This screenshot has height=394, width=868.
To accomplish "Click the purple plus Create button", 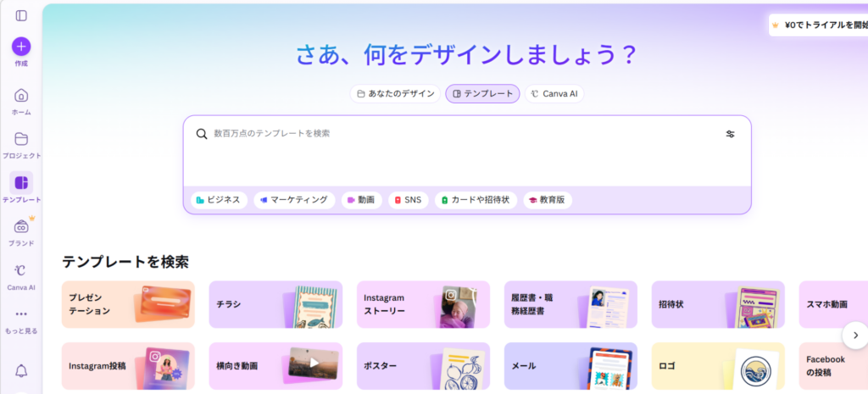I will 21,47.
